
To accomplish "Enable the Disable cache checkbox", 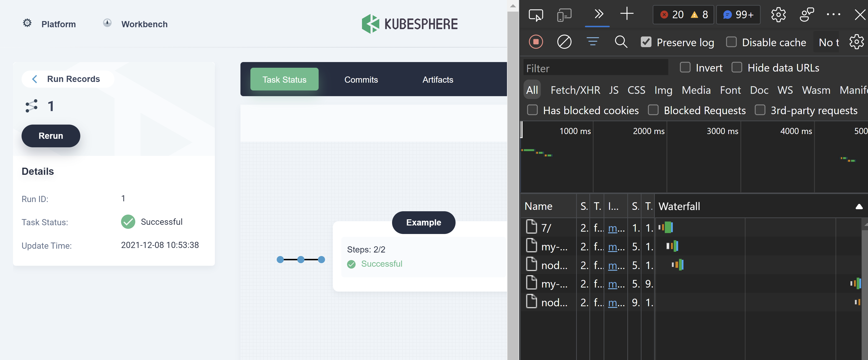I will [731, 42].
